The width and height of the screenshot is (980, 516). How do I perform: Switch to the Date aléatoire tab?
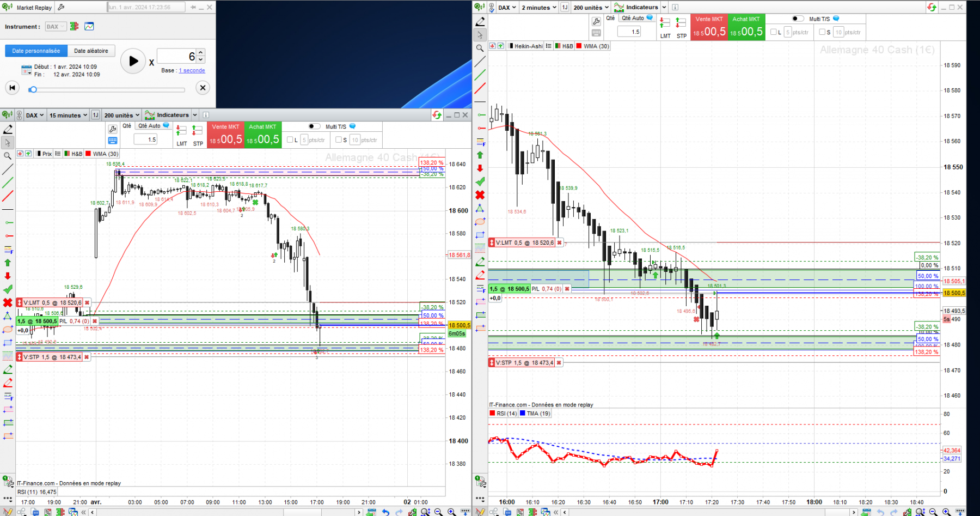pos(91,51)
